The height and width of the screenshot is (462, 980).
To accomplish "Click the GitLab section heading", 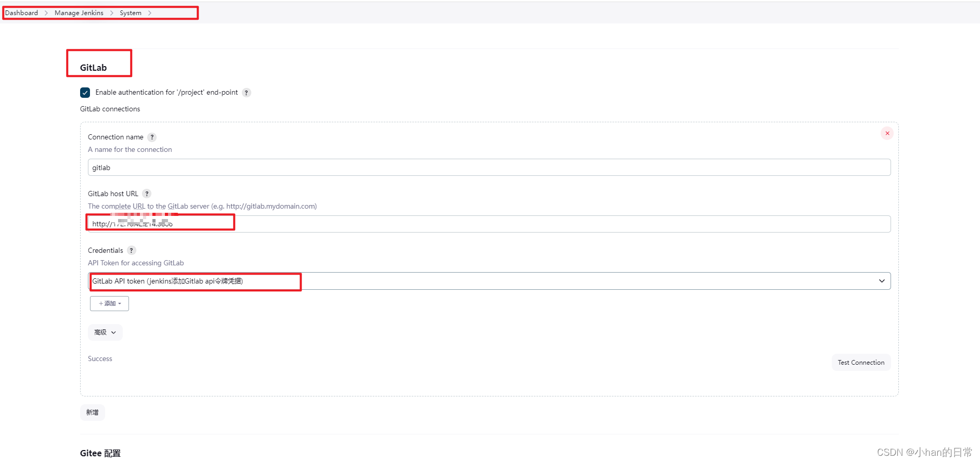I will pyautogui.click(x=94, y=68).
